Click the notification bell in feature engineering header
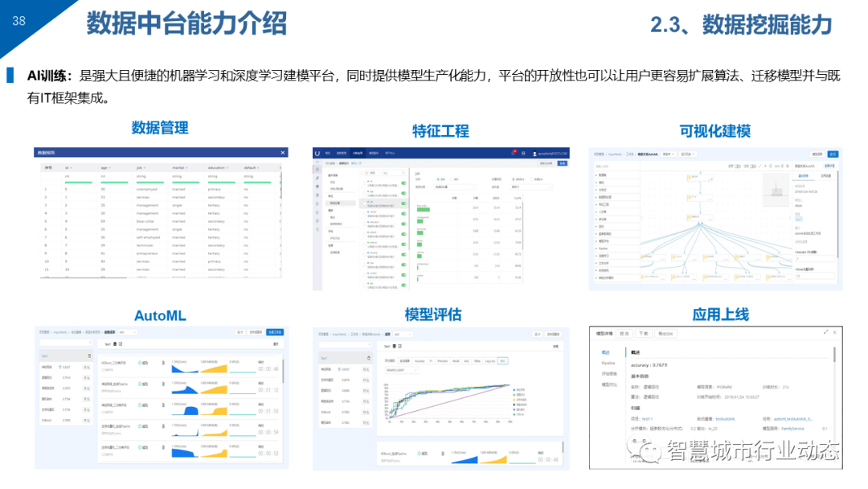 [514, 153]
